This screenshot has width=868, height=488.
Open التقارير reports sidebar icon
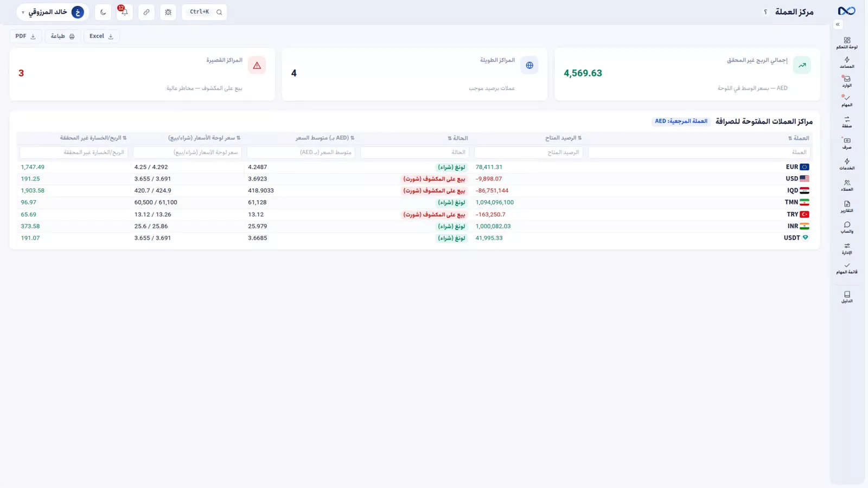click(x=847, y=207)
